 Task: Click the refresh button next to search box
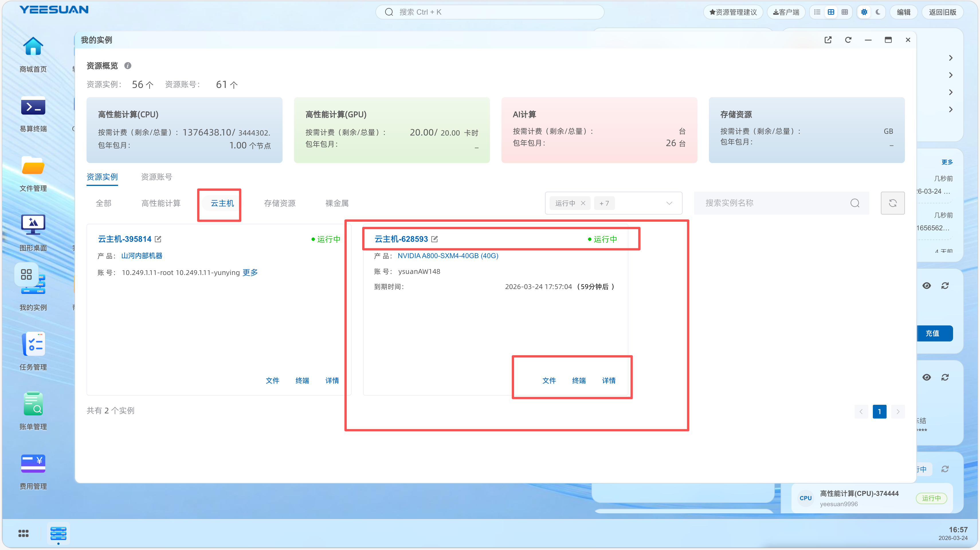point(893,203)
